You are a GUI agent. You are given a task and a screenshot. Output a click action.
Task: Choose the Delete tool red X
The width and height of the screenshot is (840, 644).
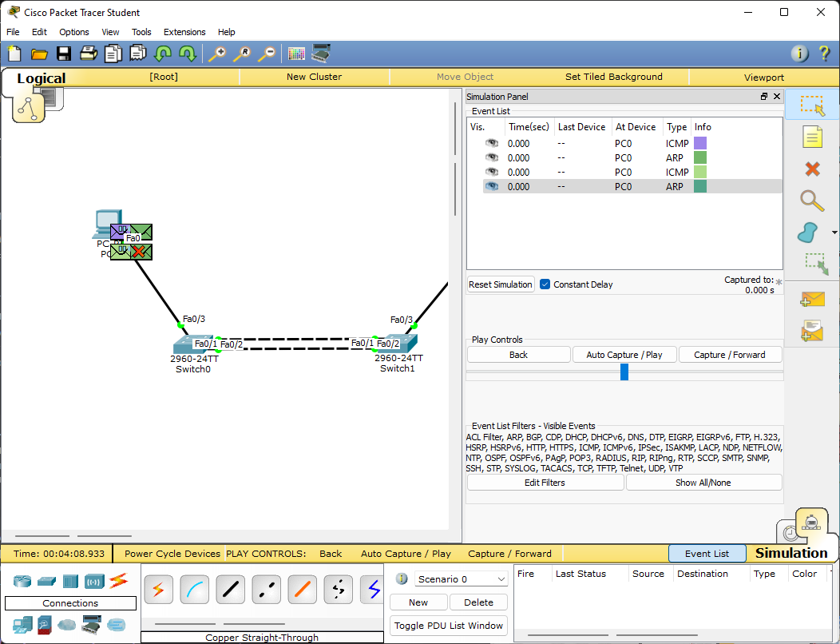click(x=812, y=169)
